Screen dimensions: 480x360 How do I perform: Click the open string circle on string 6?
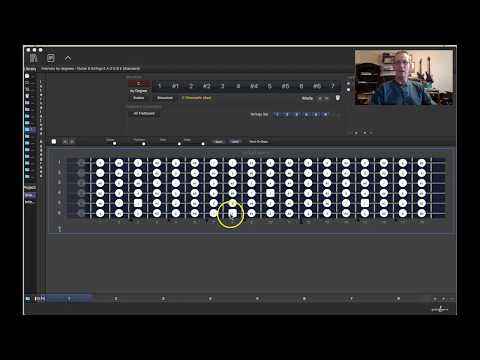coord(81,213)
